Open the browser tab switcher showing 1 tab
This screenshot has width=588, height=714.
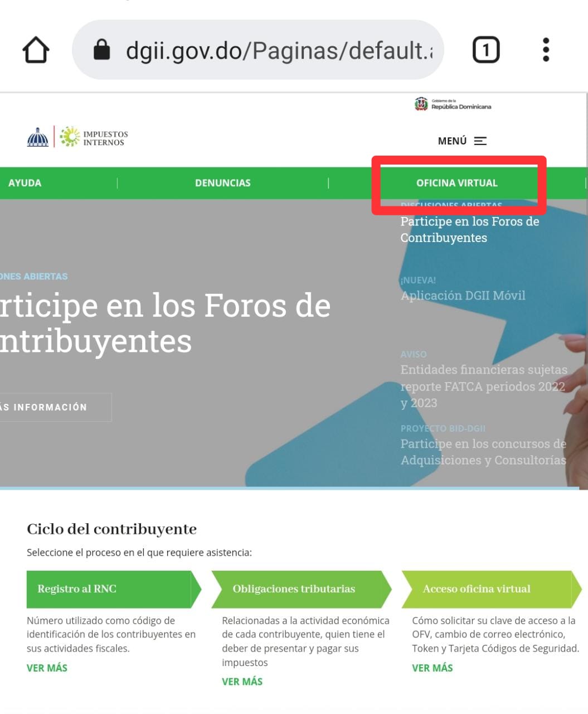coord(485,49)
